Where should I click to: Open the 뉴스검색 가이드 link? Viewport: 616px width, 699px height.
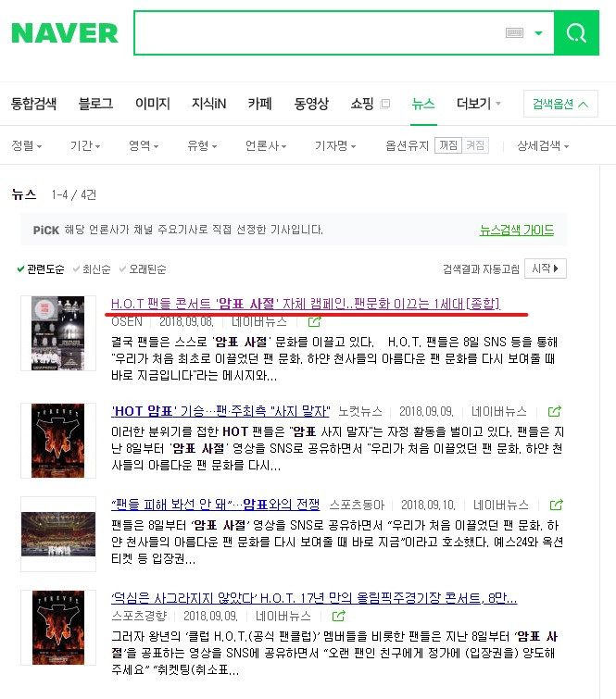pyautogui.click(x=517, y=230)
